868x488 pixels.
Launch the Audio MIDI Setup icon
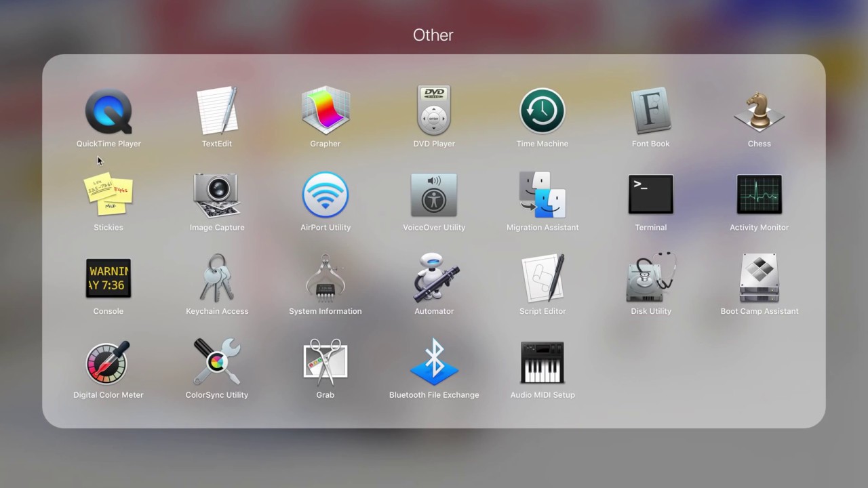click(542, 363)
